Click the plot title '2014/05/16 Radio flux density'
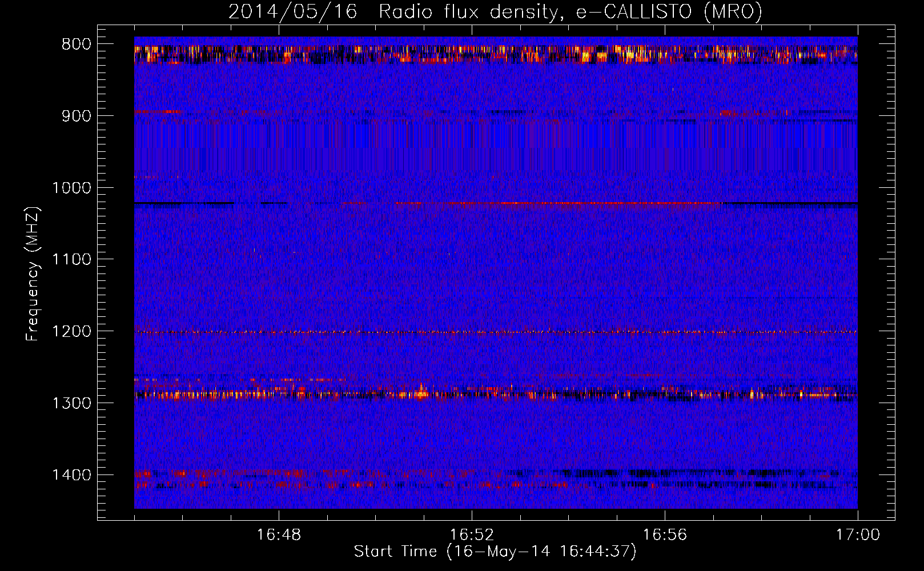The height and width of the screenshot is (571, 924). [495, 12]
